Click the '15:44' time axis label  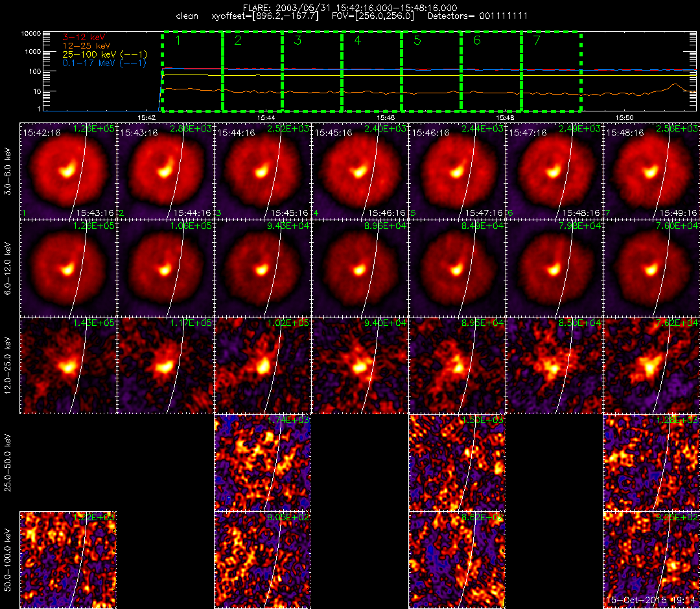click(266, 117)
